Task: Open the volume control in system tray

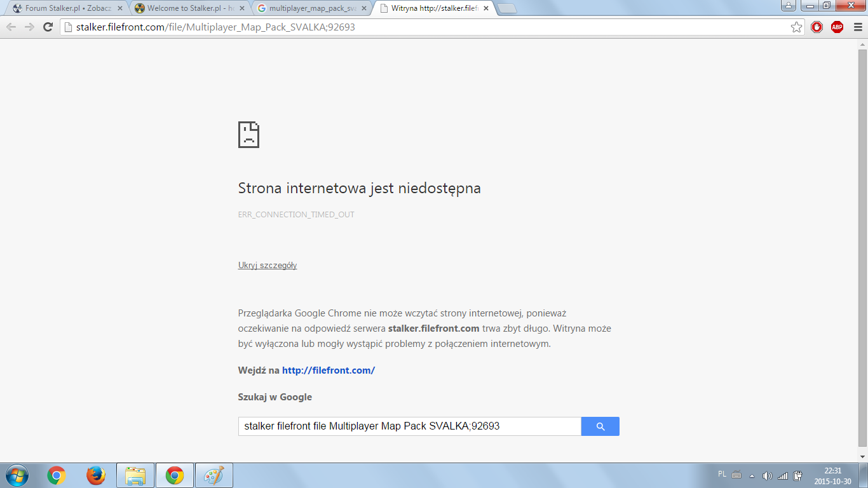Action: [768, 475]
